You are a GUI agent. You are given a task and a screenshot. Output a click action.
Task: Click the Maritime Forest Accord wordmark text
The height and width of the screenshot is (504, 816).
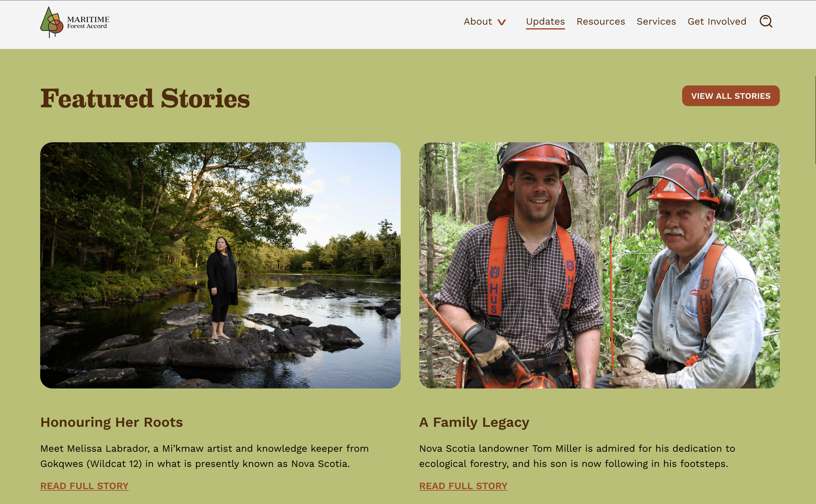click(88, 22)
